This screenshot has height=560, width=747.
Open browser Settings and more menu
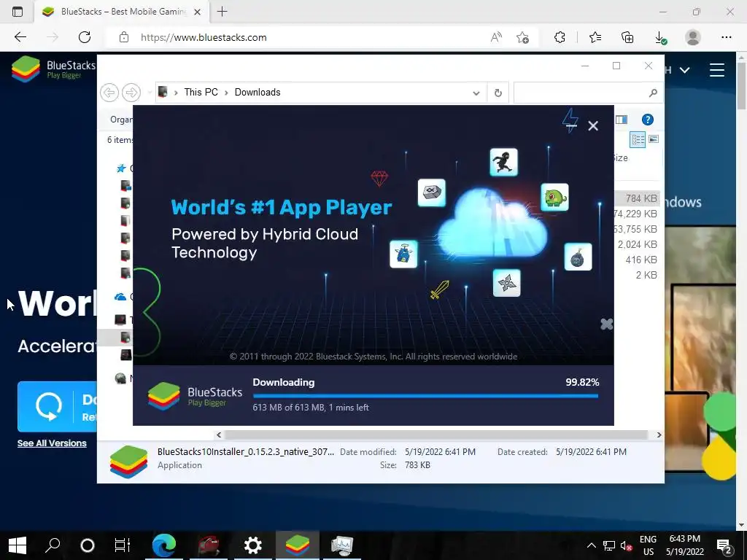[x=726, y=37]
